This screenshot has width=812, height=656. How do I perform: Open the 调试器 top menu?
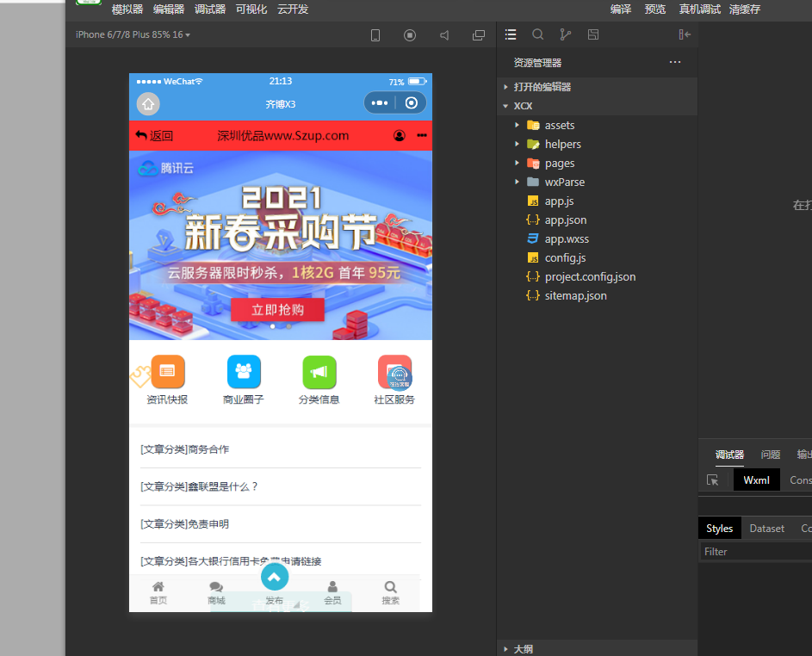tap(210, 9)
